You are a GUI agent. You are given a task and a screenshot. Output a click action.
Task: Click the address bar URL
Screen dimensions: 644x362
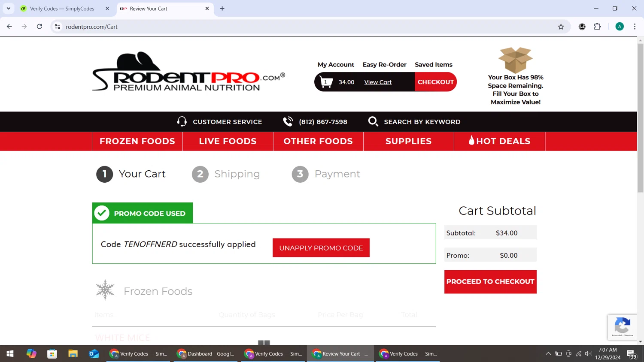91,27
